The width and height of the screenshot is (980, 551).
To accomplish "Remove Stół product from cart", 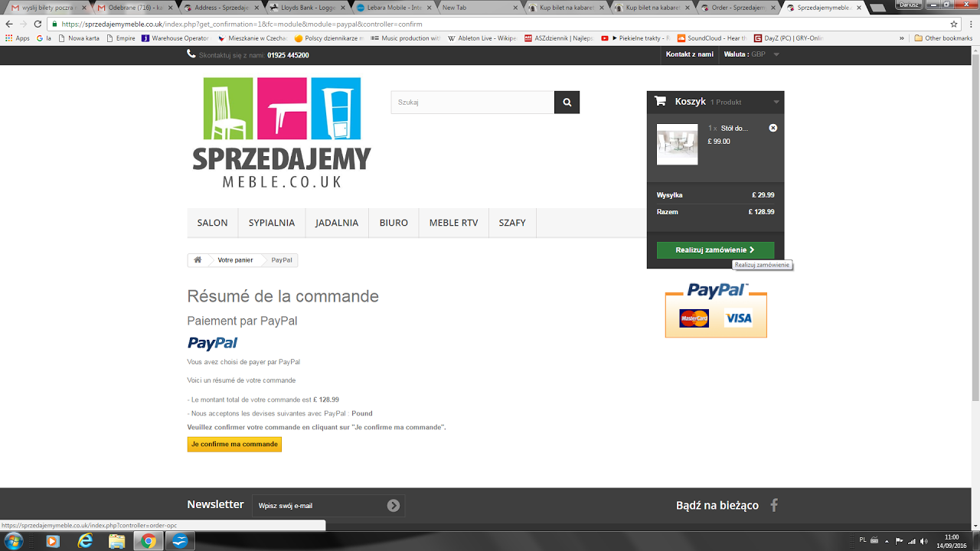I will coord(773,128).
